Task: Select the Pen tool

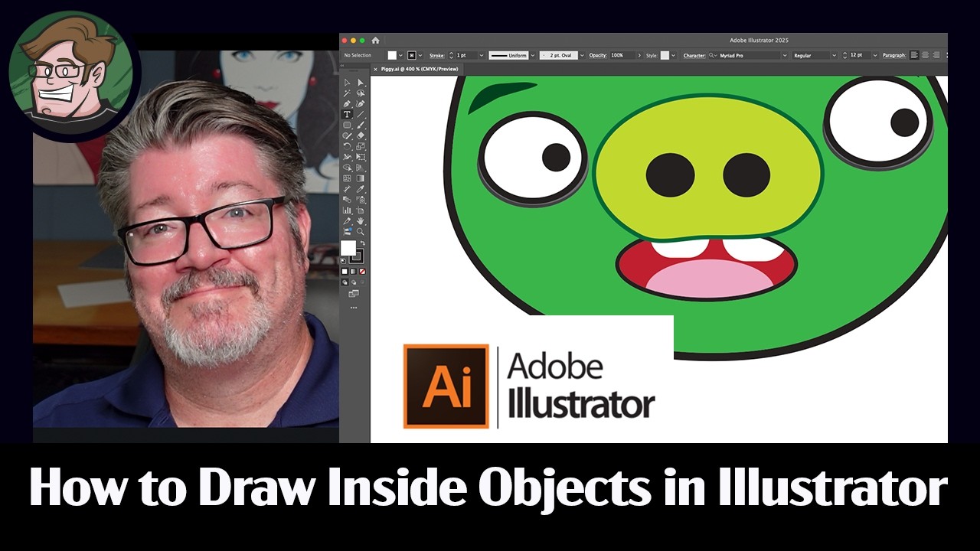Action: coord(347,104)
